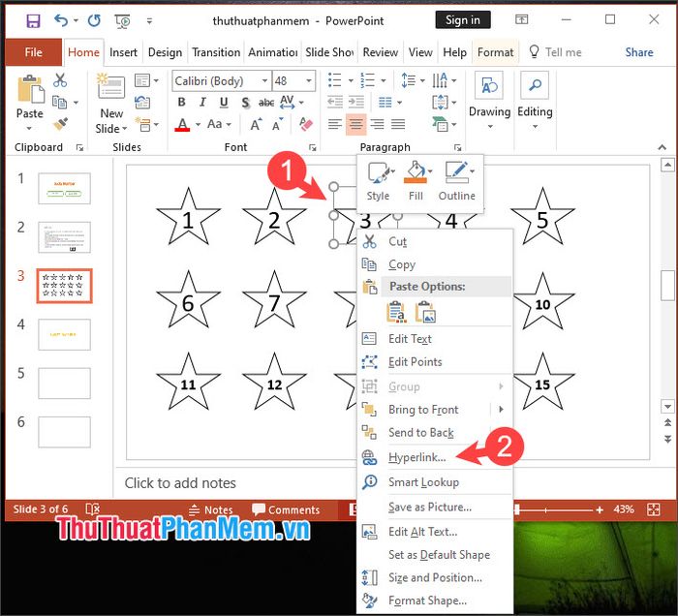Align text right
Image resolution: width=678 pixels, height=616 pixels.
(x=377, y=125)
